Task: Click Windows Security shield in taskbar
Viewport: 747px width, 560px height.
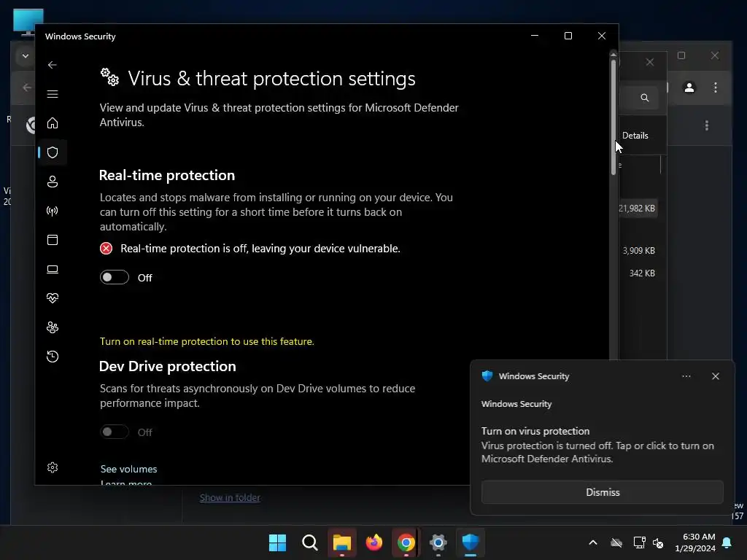Action: click(x=471, y=542)
